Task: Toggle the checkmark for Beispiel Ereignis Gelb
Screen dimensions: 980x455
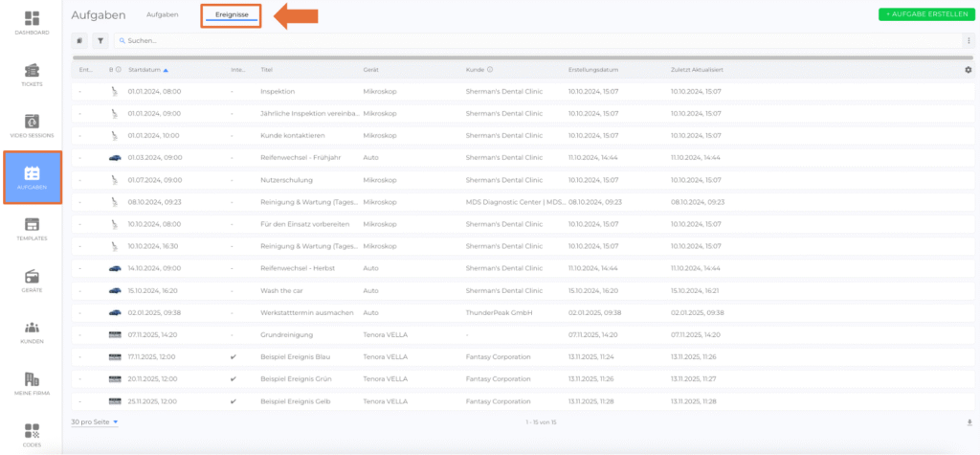Action: (x=233, y=401)
